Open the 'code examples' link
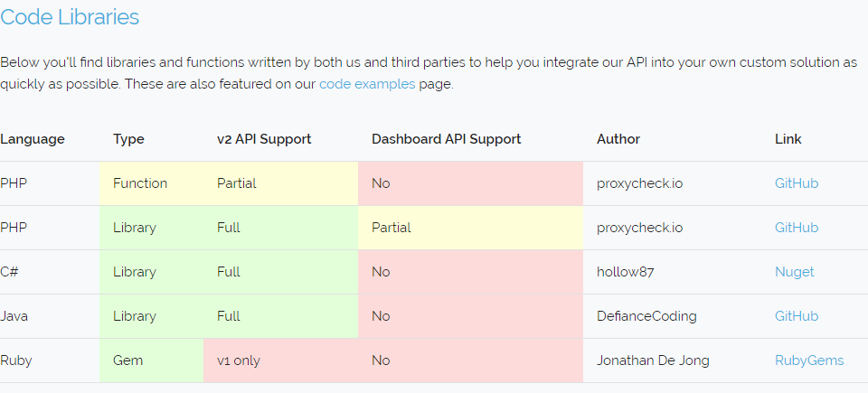868x393 pixels. pos(367,84)
